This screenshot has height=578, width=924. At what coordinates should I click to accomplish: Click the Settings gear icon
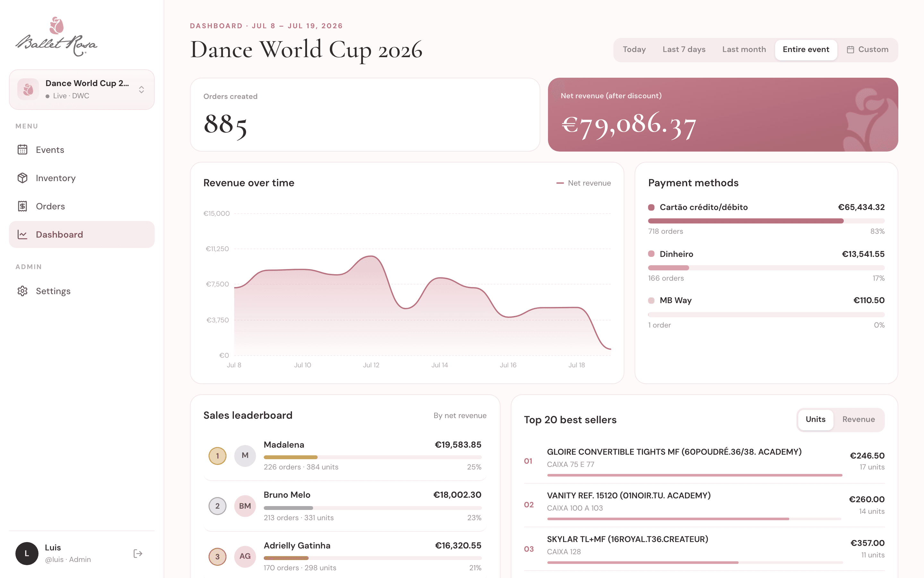click(22, 291)
